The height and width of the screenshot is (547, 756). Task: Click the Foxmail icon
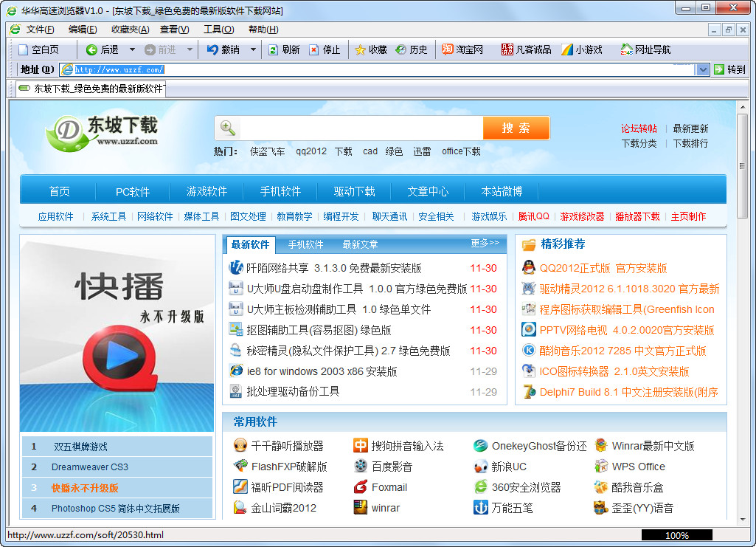coord(360,486)
